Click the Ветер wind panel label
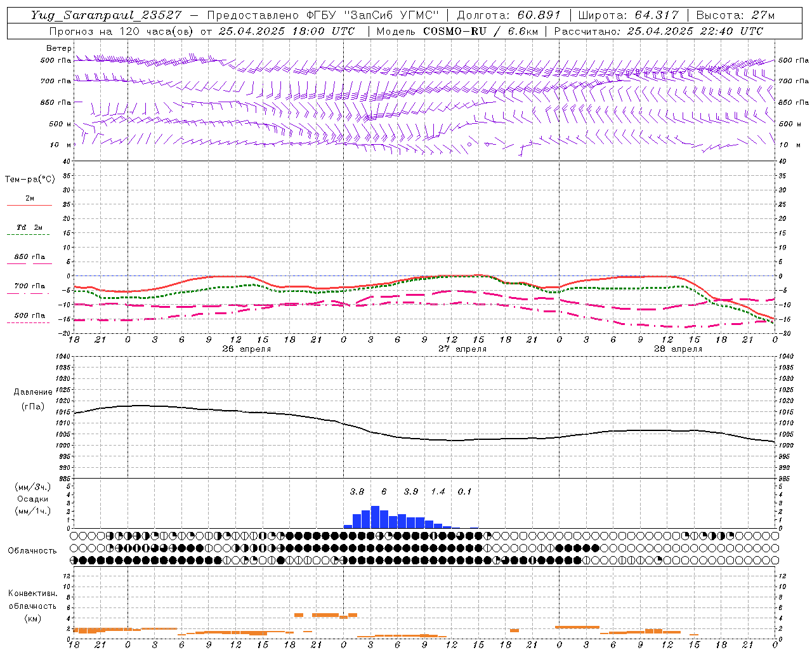812x650 pixels. [x=59, y=48]
